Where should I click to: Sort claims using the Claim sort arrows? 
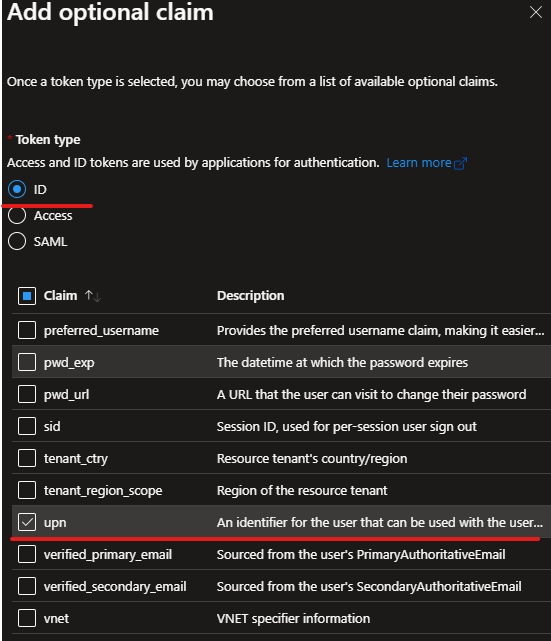click(x=93, y=296)
